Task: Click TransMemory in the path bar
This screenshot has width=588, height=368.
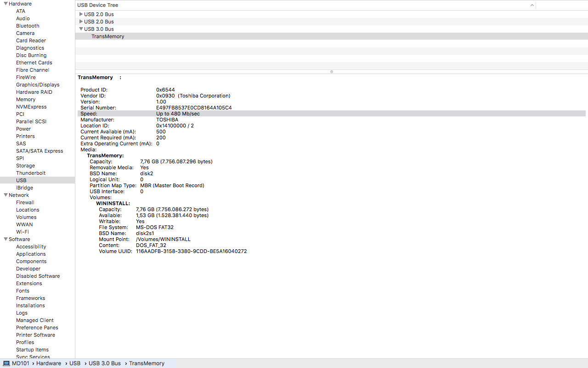Action: (147, 363)
